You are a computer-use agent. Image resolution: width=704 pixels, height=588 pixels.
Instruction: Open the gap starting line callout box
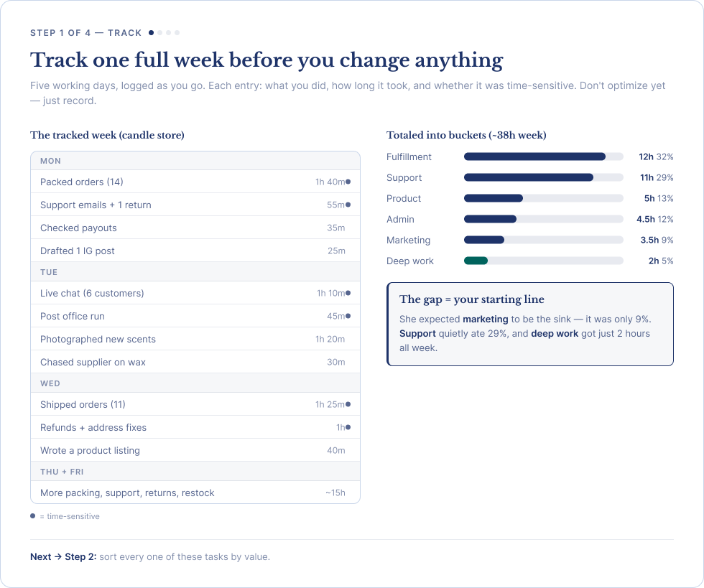point(530,324)
